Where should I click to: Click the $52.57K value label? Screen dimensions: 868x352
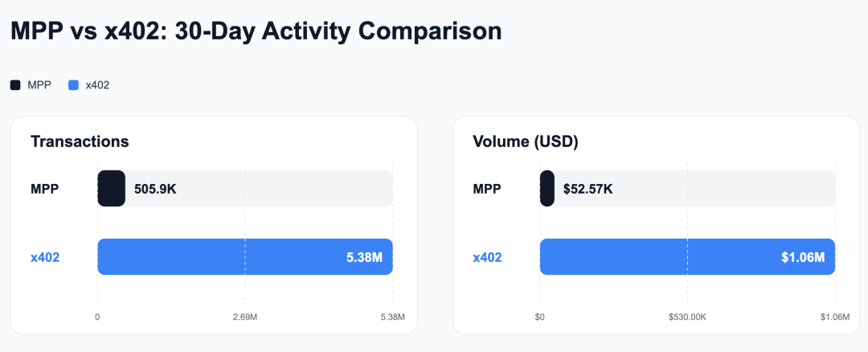588,189
